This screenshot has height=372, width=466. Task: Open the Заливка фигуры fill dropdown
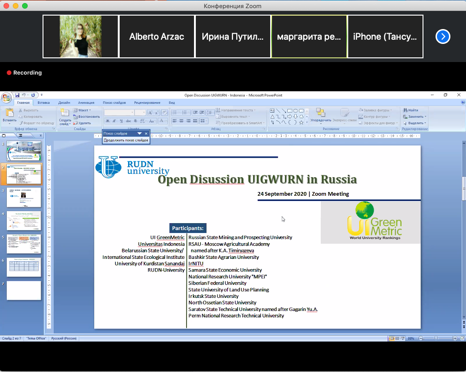(x=375, y=110)
